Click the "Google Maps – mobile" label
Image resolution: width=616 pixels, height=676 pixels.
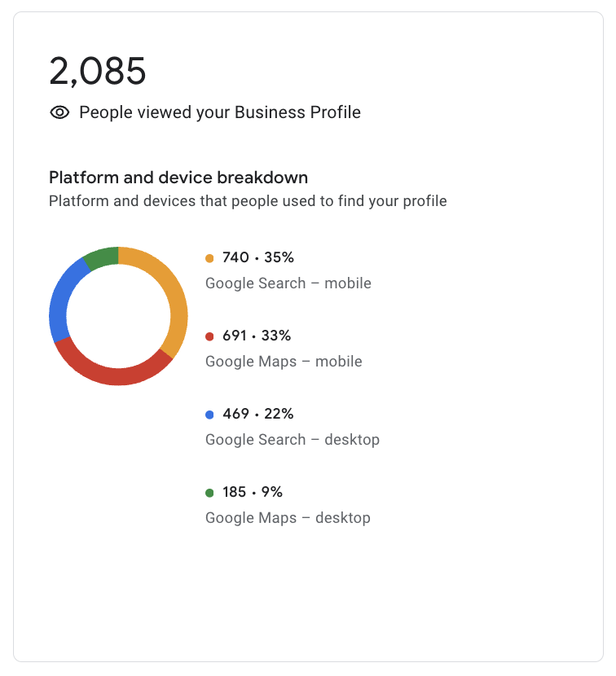[284, 362]
